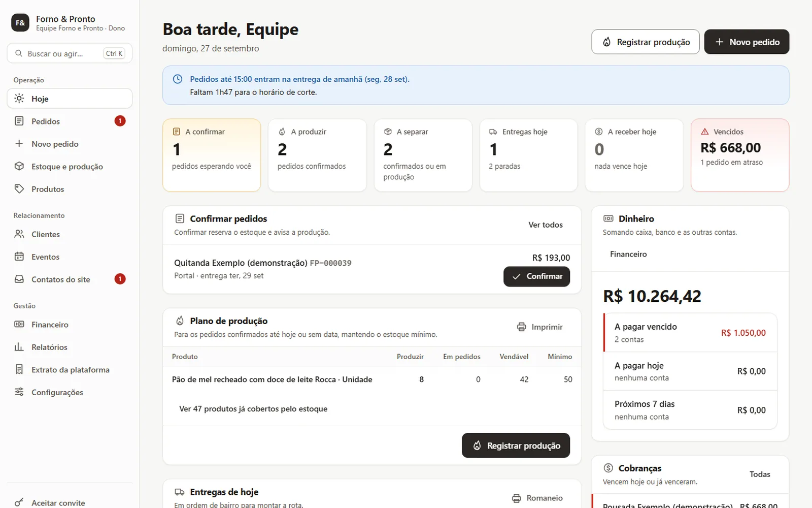Open the A pagar vencido row
The height and width of the screenshot is (508, 812).
click(x=690, y=333)
